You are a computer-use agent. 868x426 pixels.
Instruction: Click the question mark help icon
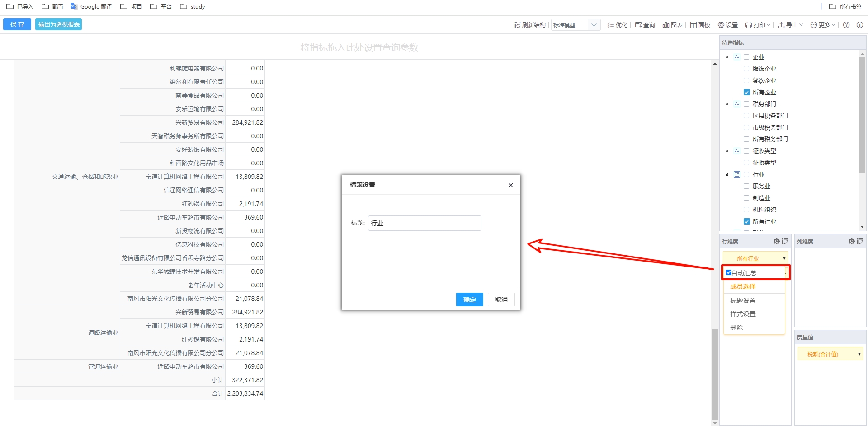[846, 25]
